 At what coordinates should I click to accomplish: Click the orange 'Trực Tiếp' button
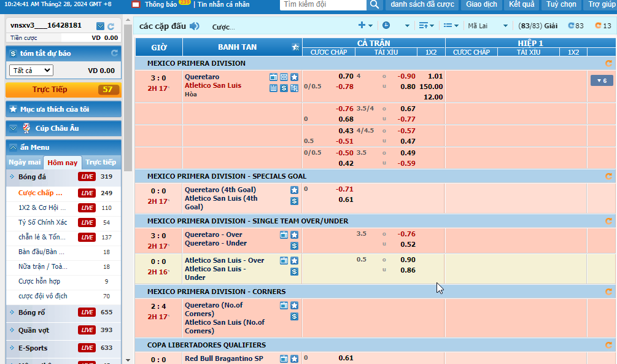(63, 90)
